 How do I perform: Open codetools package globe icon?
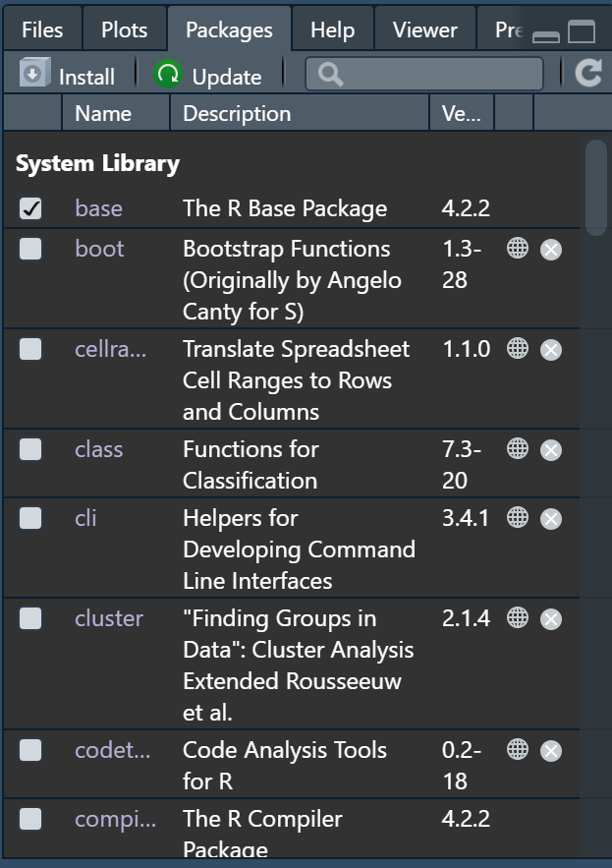click(x=518, y=749)
